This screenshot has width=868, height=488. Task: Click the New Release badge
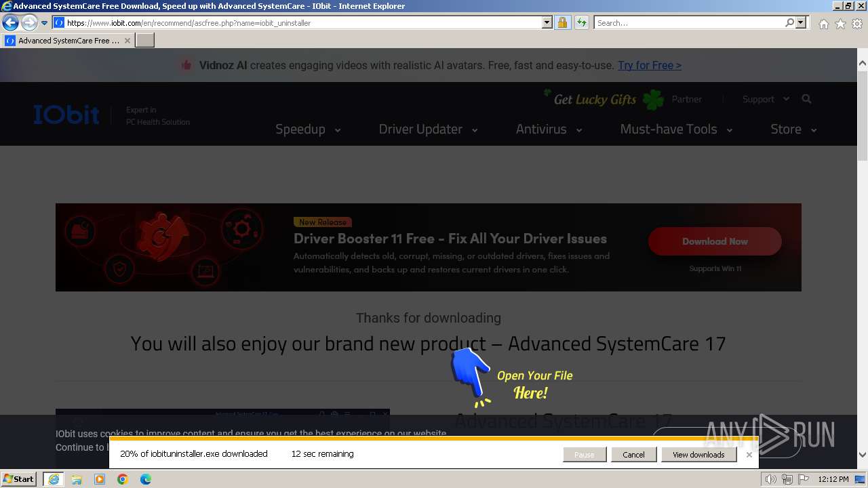pyautogui.click(x=323, y=222)
